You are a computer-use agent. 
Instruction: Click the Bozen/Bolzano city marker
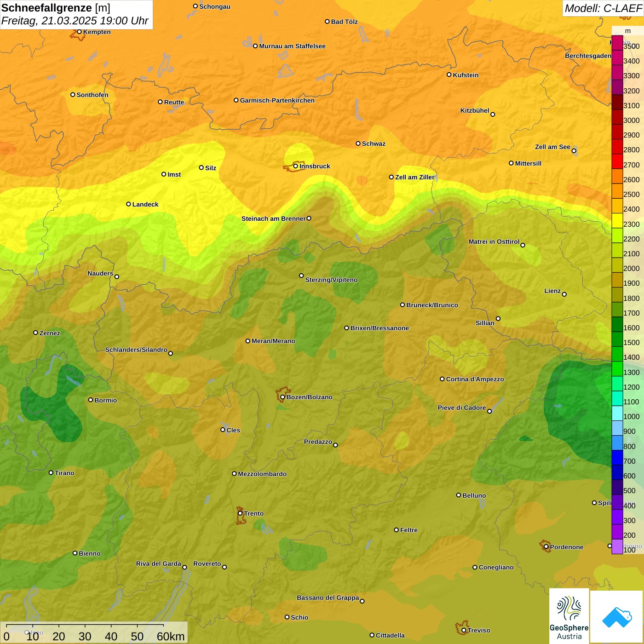pyautogui.click(x=282, y=397)
